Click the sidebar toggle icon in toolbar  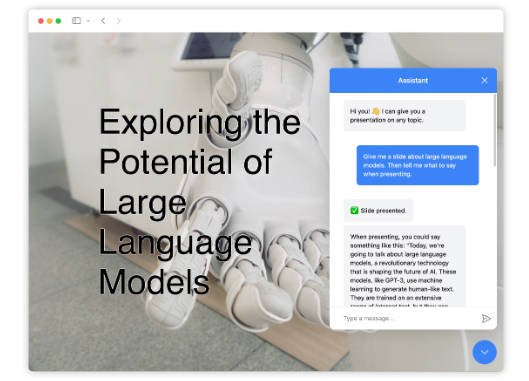pos(76,21)
